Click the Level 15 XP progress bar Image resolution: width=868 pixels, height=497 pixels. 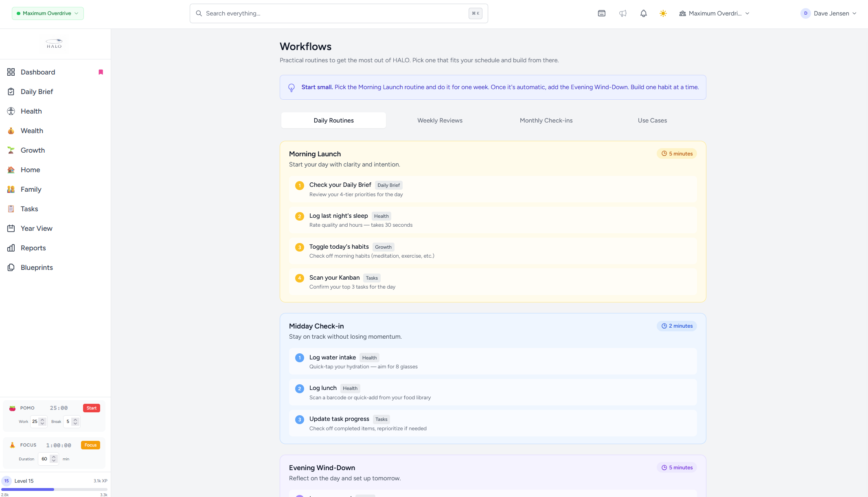click(x=54, y=489)
